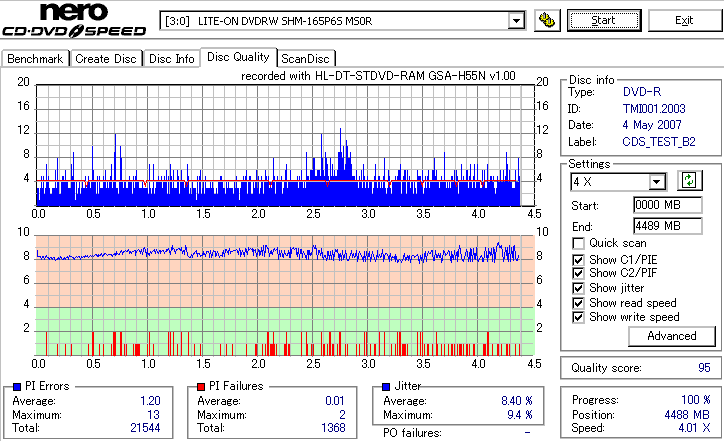
Task: Click the disc label CDS_TEST_B2
Action: pyautogui.click(x=659, y=142)
